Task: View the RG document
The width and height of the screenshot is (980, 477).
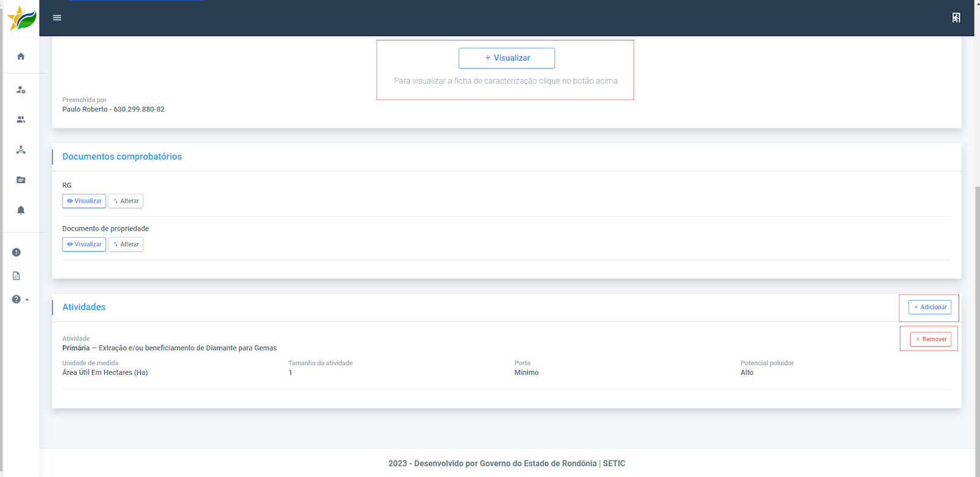Action: pyautogui.click(x=84, y=201)
